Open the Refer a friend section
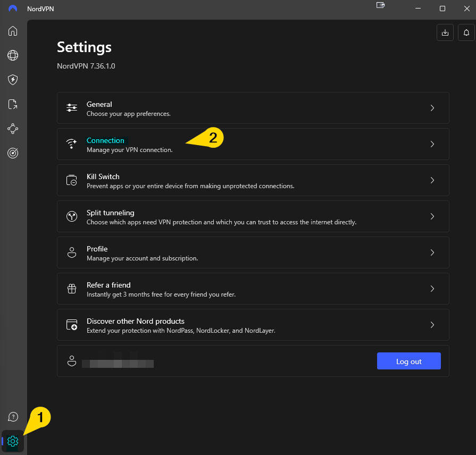This screenshot has height=455, width=476. click(x=253, y=289)
